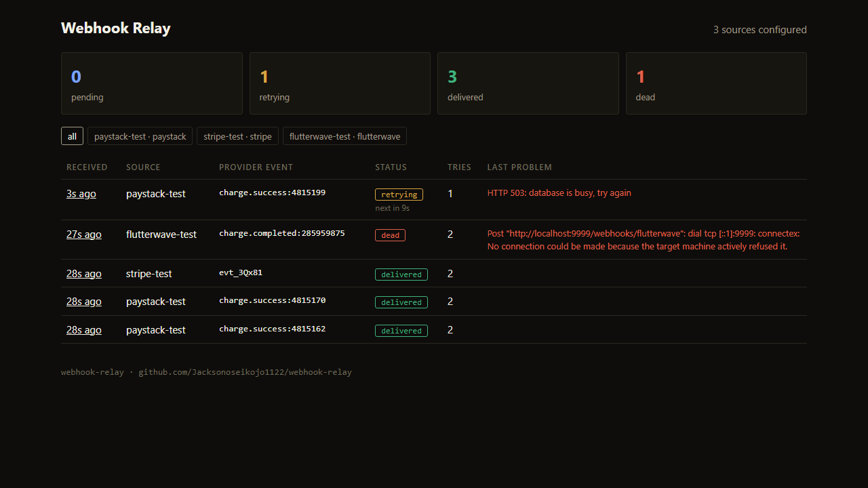
Task: Select event text charge.success:4815162
Action: tap(272, 329)
